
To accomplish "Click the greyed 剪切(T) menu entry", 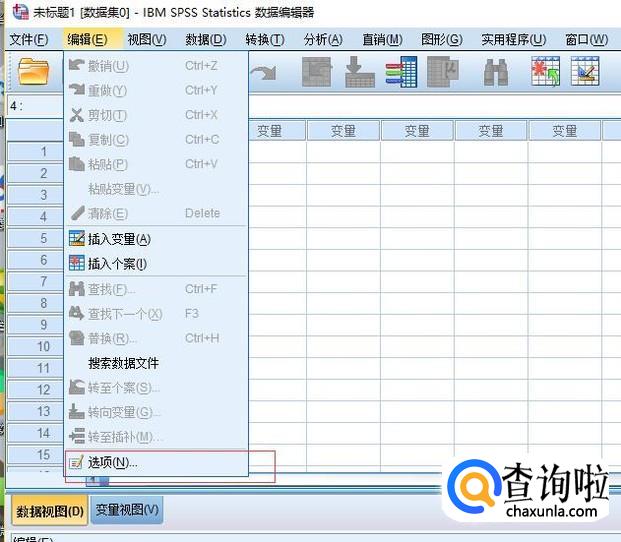I will (x=156, y=115).
